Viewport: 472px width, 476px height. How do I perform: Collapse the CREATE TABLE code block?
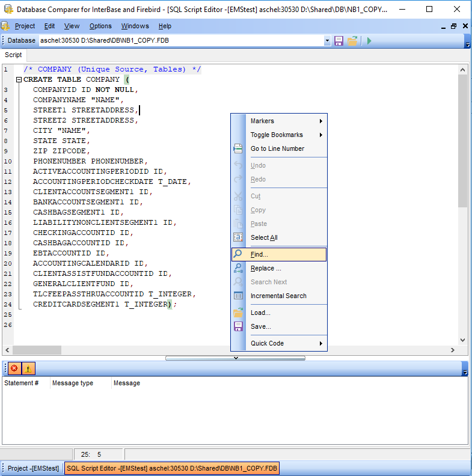pyautogui.click(x=19, y=79)
